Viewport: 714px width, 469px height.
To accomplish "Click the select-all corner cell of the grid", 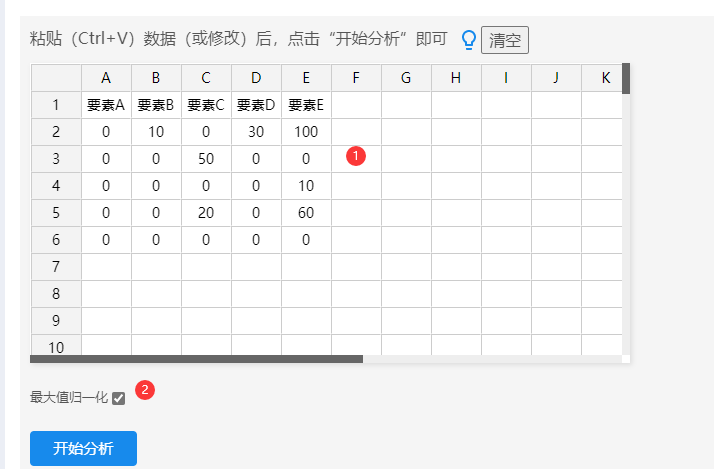I will (x=56, y=78).
